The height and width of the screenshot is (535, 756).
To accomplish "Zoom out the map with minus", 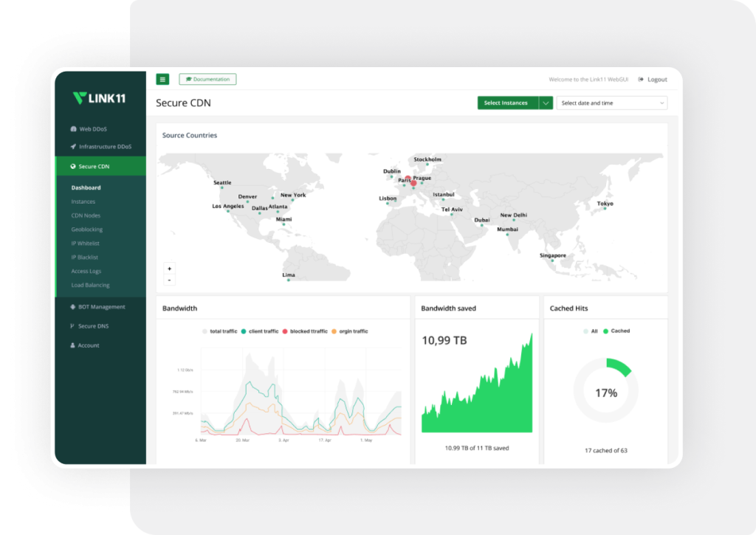I will click(169, 280).
